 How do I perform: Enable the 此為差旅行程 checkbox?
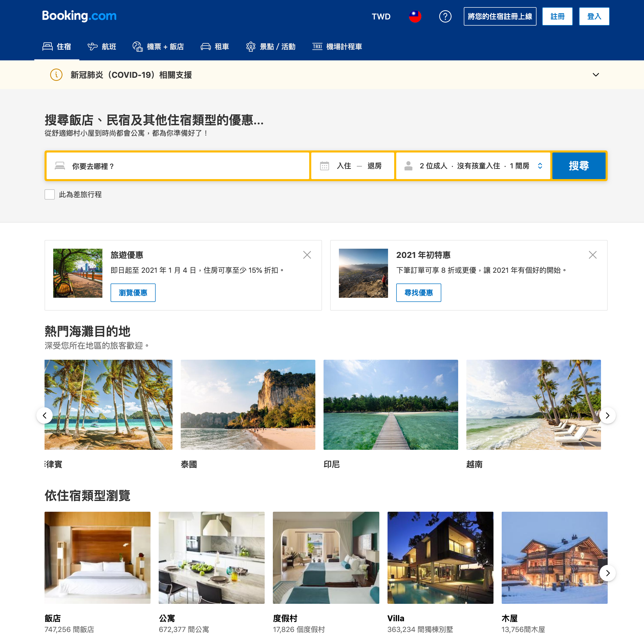click(49, 194)
